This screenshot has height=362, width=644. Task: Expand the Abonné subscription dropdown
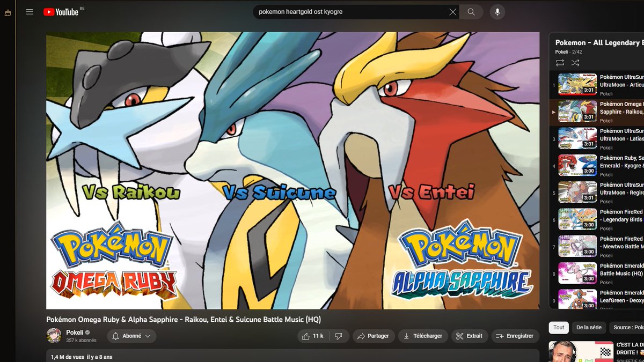tap(132, 336)
